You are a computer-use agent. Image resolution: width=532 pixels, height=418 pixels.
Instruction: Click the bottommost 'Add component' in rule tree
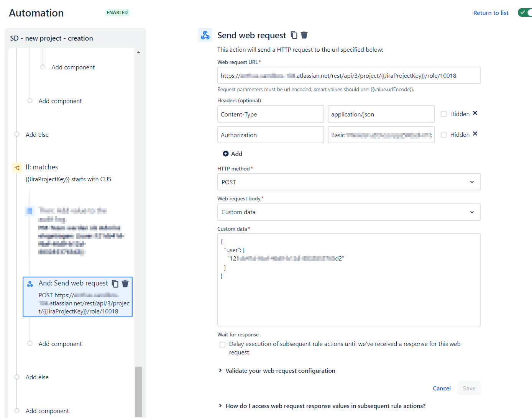(47, 411)
